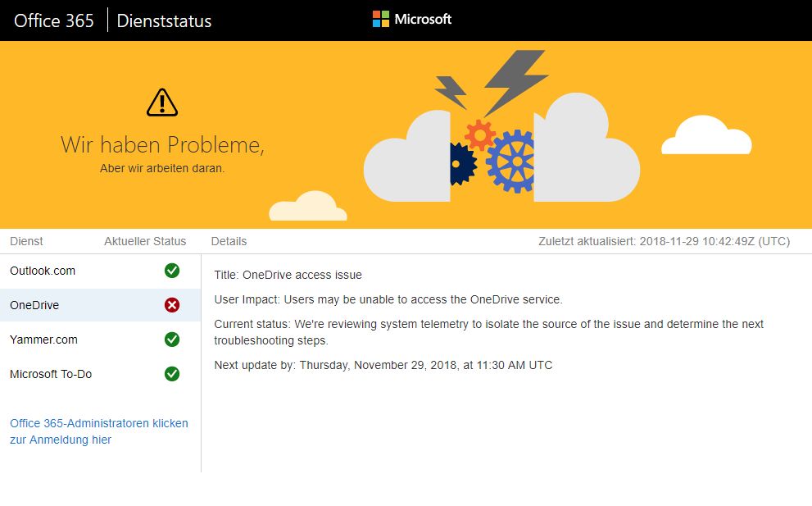Click the Details column header
The width and height of the screenshot is (812, 506).
[229, 241]
